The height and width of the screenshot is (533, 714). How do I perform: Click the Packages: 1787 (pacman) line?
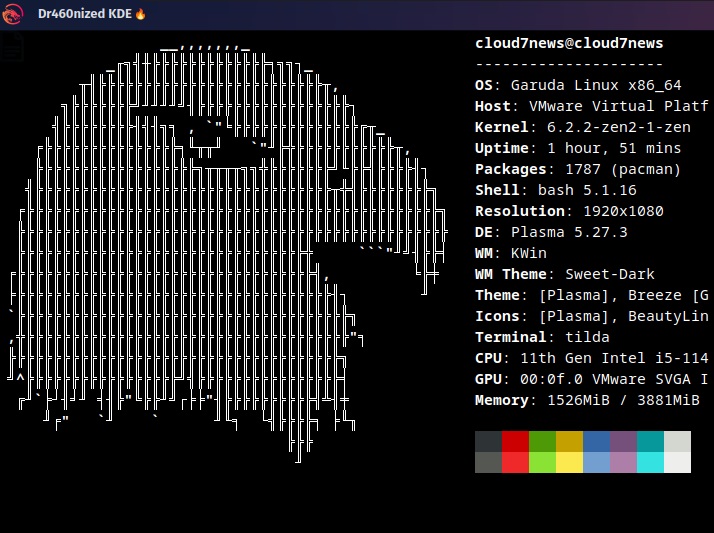coord(578,169)
